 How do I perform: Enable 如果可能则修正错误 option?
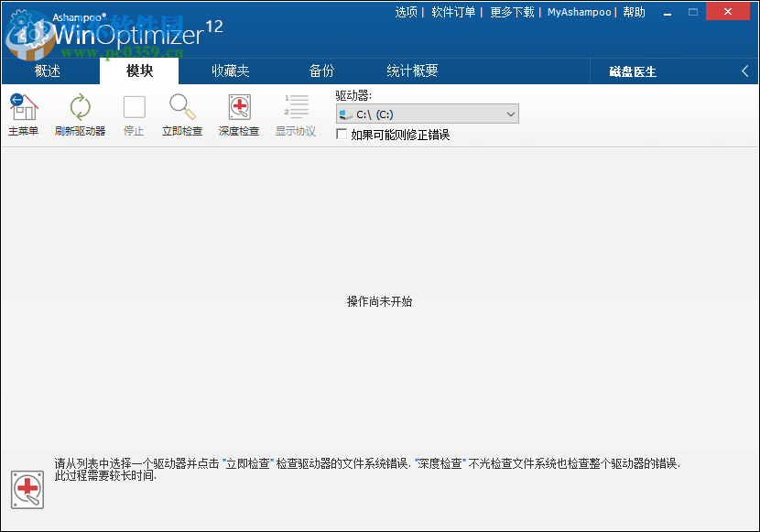point(341,134)
